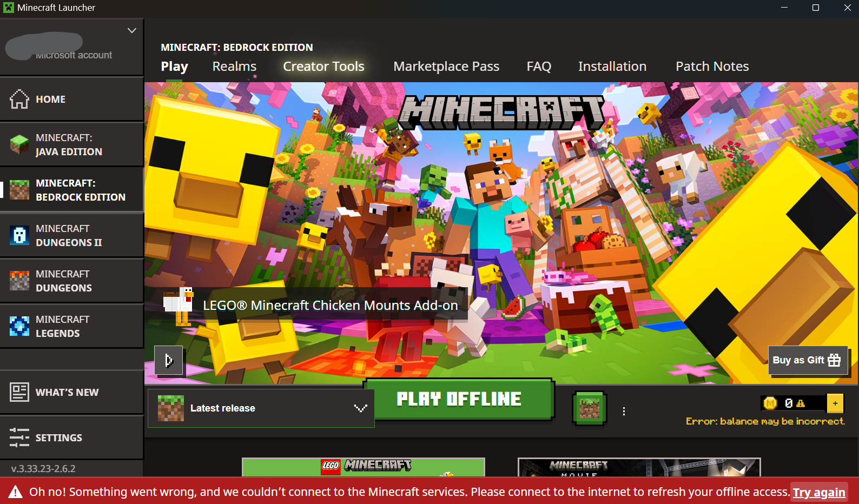The height and width of the screenshot is (504, 859).
Task: Click the Minecoin plus button
Action: 835,403
